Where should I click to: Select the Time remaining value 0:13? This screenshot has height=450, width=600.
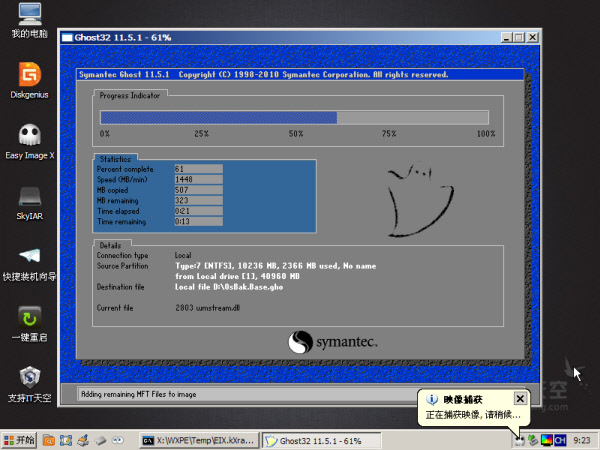click(x=199, y=221)
